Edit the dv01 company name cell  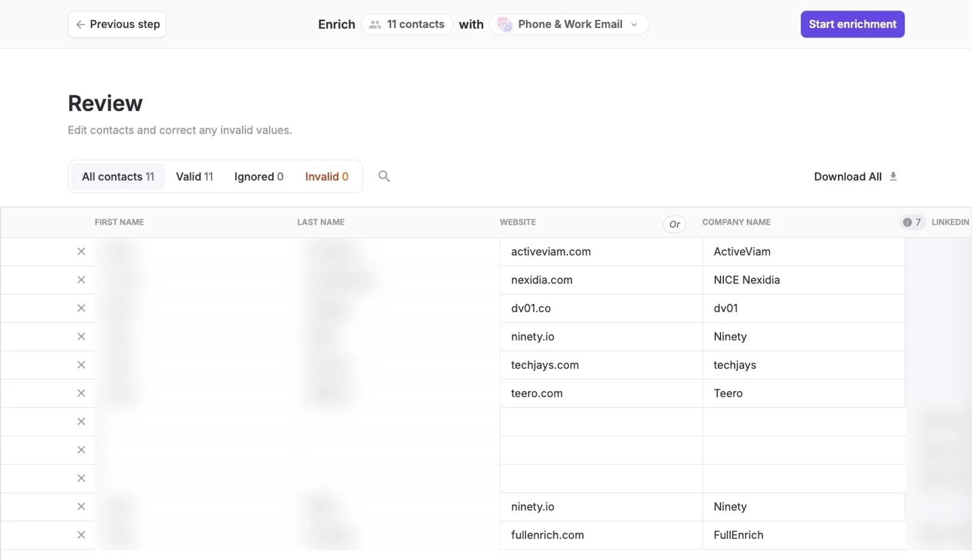pyautogui.click(x=804, y=309)
